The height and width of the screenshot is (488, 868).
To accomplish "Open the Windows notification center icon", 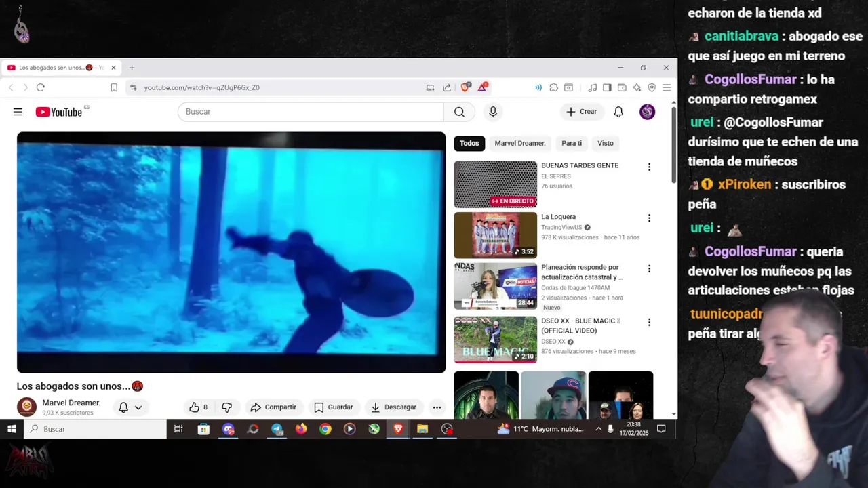I will pos(661,429).
